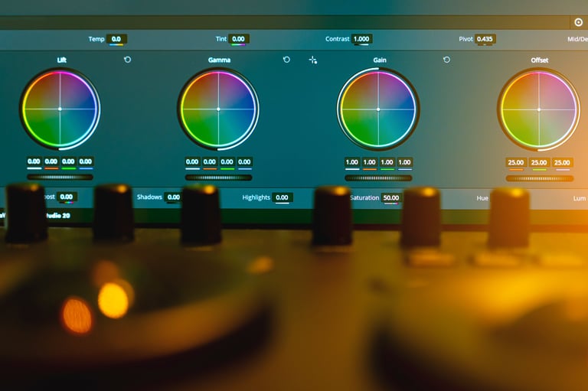Click the Offset wheel title
The height and width of the screenshot is (391, 588).
pos(540,60)
